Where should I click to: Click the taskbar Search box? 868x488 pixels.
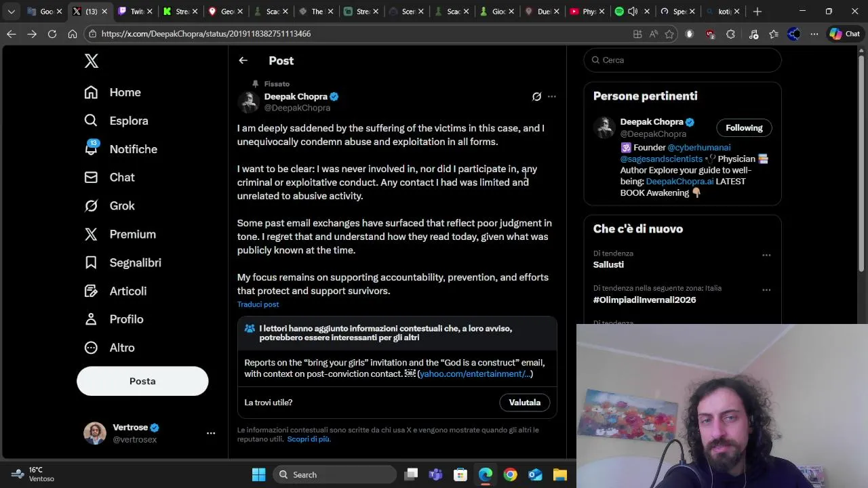[335, 474]
